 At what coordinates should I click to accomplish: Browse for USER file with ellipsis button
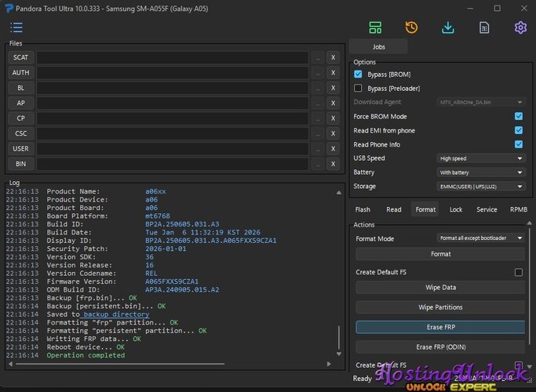[x=318, y=149]
